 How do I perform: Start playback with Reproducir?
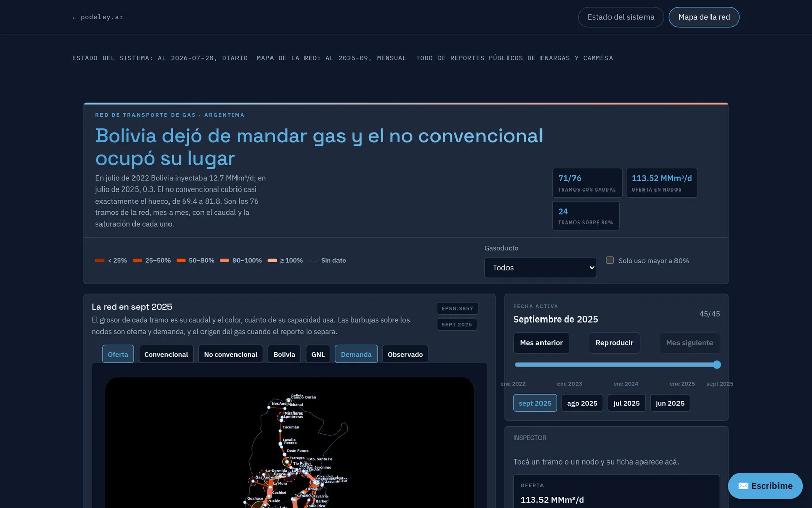(x=614, y=343)
